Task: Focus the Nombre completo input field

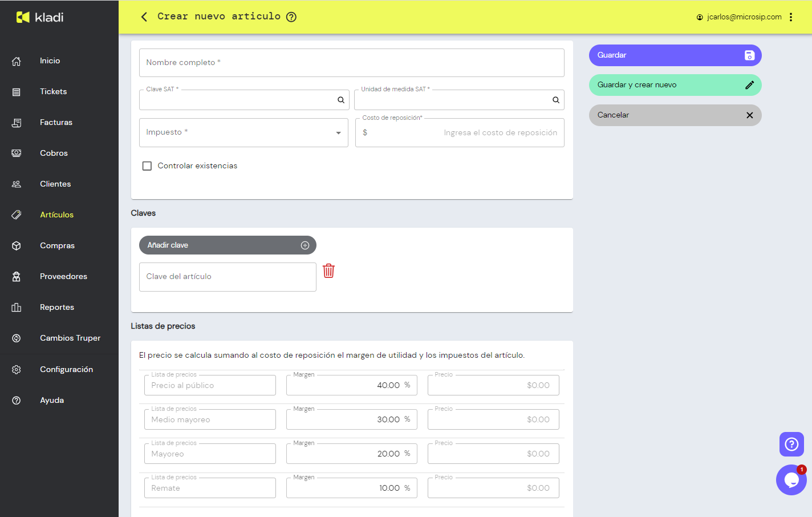Action: pyautogui.click(x=351, y=63)
